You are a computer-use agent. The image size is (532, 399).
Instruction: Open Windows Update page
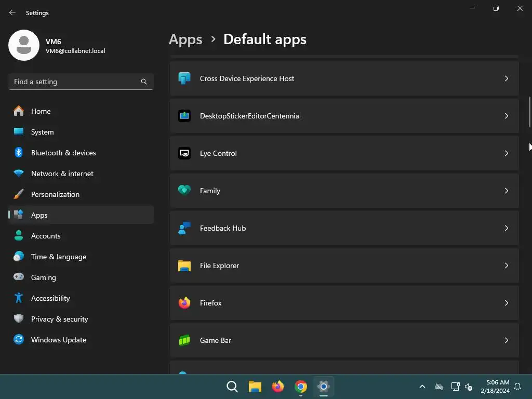pos(81,340)
